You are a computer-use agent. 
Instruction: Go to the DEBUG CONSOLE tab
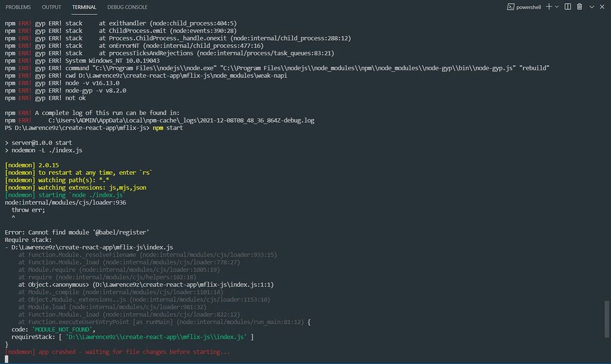(127, 7)
